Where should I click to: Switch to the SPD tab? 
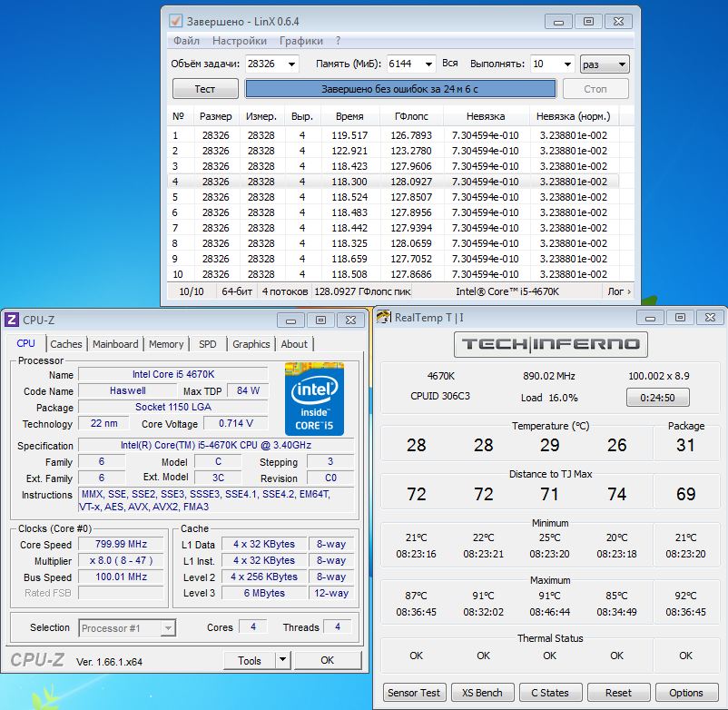(208, 344)
